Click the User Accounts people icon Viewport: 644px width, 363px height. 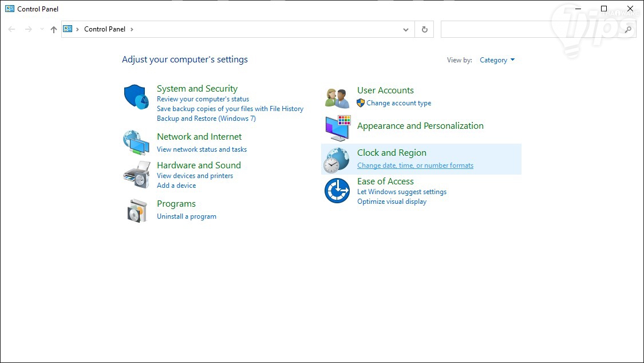(x=337, y=98)
